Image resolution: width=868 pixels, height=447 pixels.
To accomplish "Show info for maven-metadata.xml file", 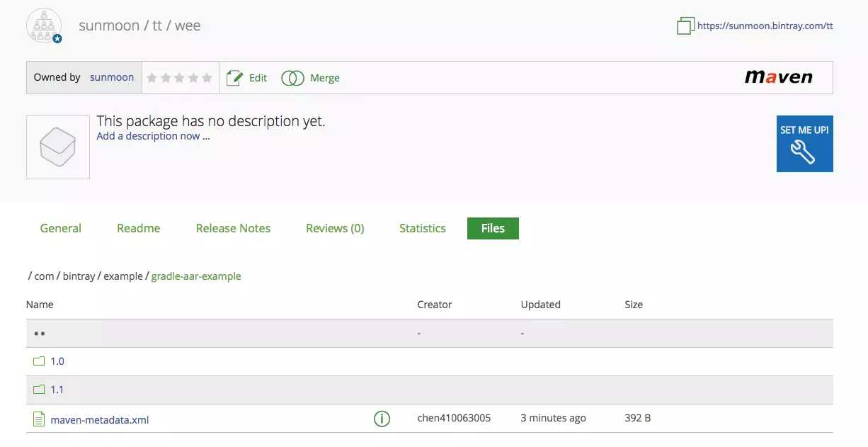I will (x=382, y=419).
